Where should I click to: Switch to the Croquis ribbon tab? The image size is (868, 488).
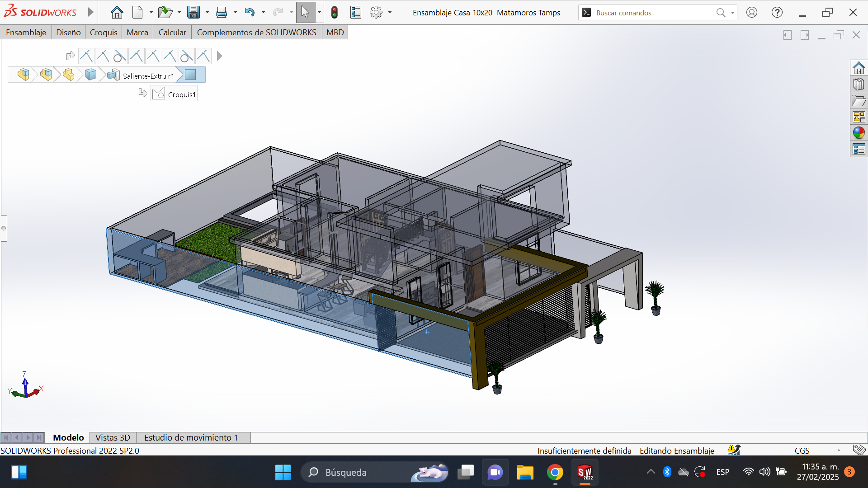[x=104, y=32]
